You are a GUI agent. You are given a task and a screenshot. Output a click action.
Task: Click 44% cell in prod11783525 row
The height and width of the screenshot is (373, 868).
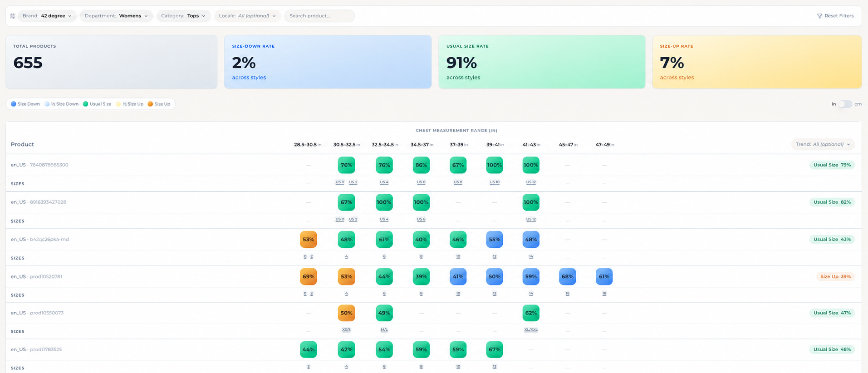click(309, 350)
